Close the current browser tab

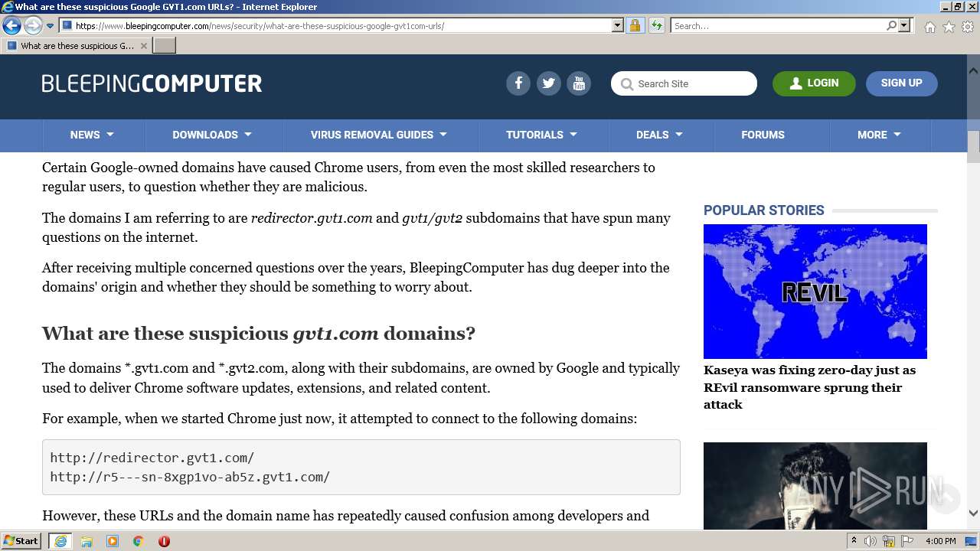point(143,46)
